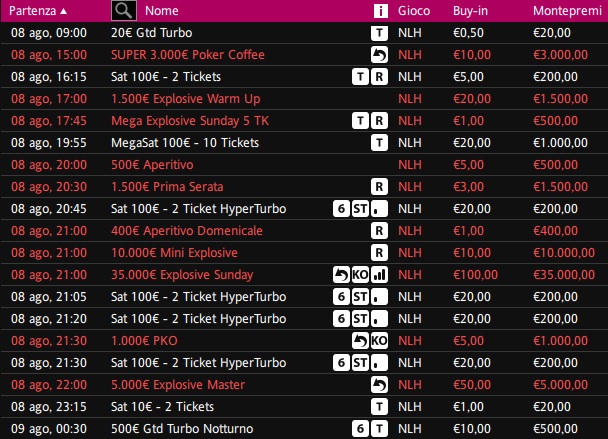608x439 pixels.
Task: Click the ST icon on 20:45 HyperTurbo satellite
Action: click(x=360, y=209)
